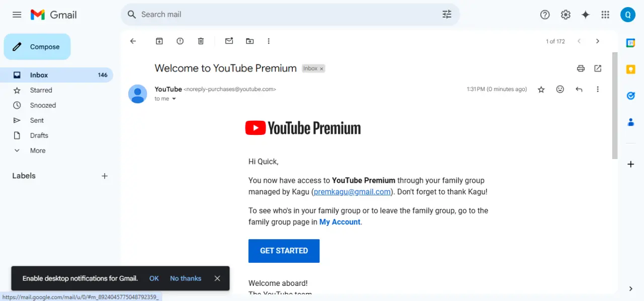Add an emoji reaction to the message
644x301 pixels.
pyautogui.click(x=560, y=89)
